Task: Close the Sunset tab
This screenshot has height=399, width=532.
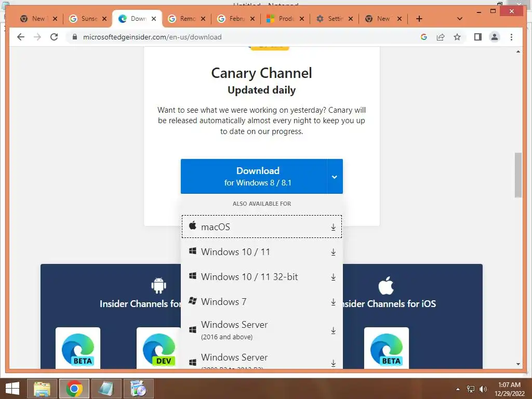Action: click(x=104, y=19)
